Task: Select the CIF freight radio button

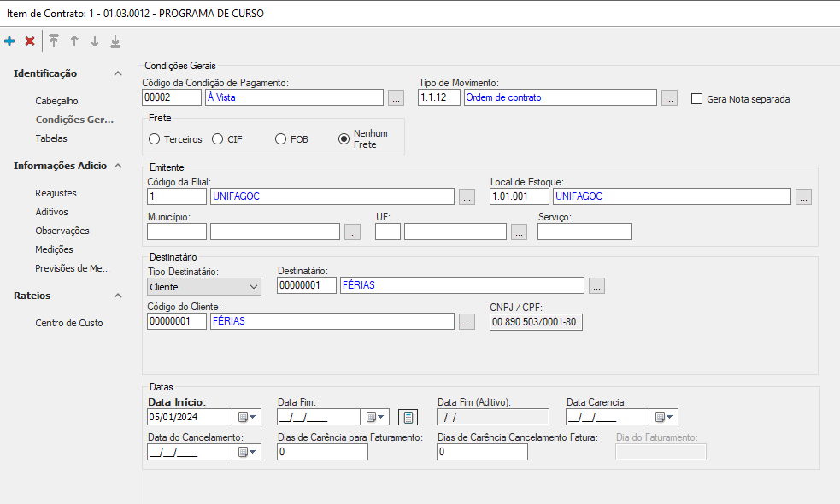Action: [218, 139]
